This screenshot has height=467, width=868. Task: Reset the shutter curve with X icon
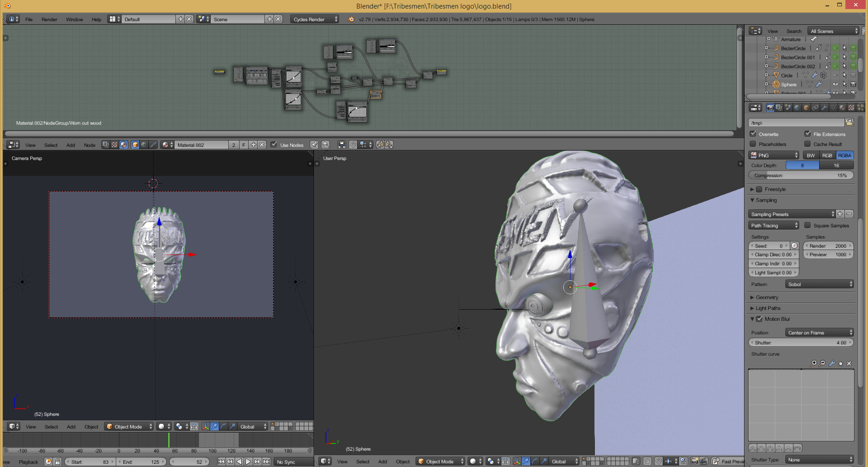(x=849, y=363)
